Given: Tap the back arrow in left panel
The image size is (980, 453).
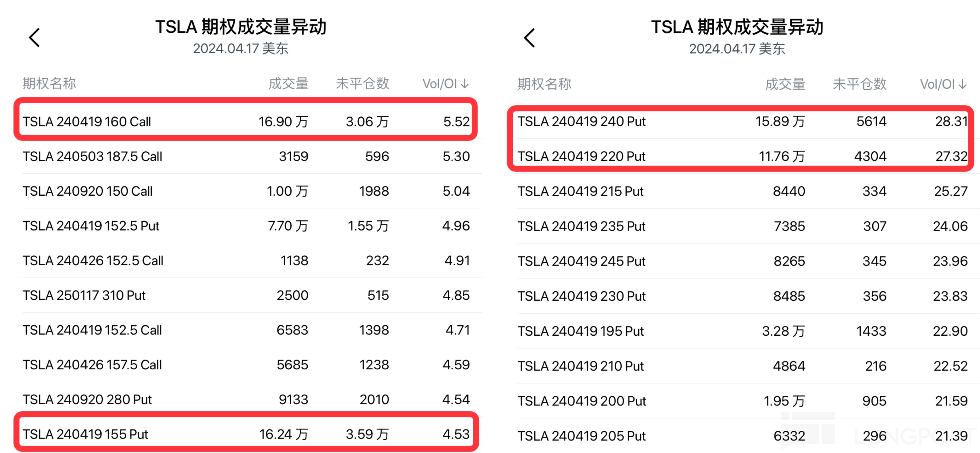Looking at the screenshot, I should [35, 38].
